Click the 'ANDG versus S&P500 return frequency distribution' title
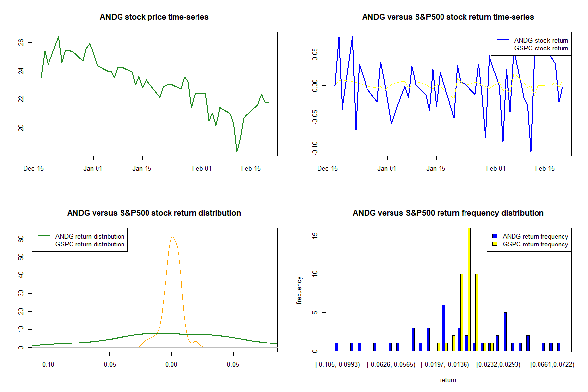This screenshot has width=588, height=392. coord(448,213)
